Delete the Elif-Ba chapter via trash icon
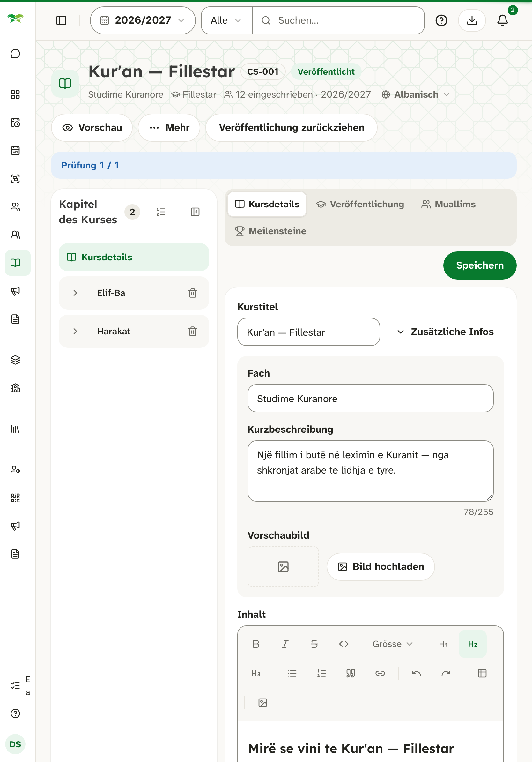The height and width of the screenshot is (762, 532). click(193, 293)
